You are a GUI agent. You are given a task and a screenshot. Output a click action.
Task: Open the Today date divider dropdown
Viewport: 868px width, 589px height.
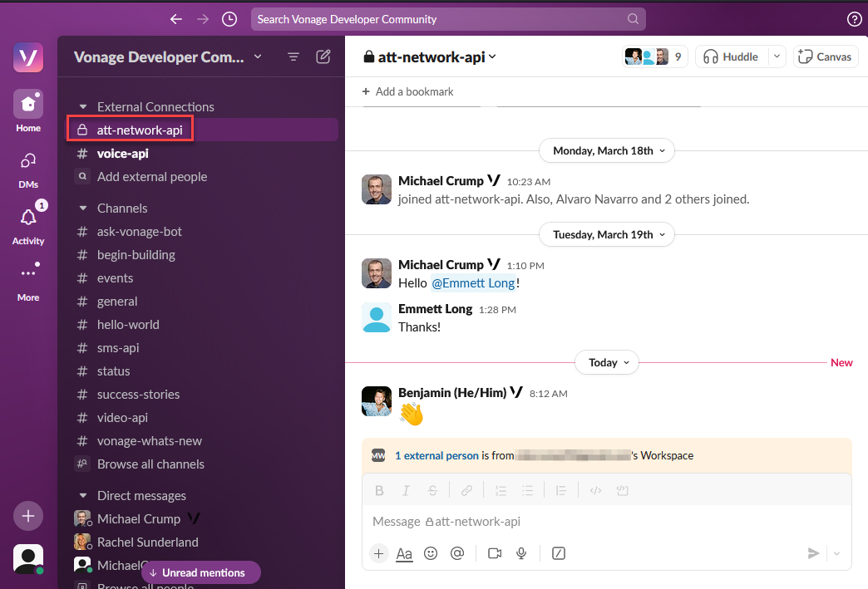point(607,362)
